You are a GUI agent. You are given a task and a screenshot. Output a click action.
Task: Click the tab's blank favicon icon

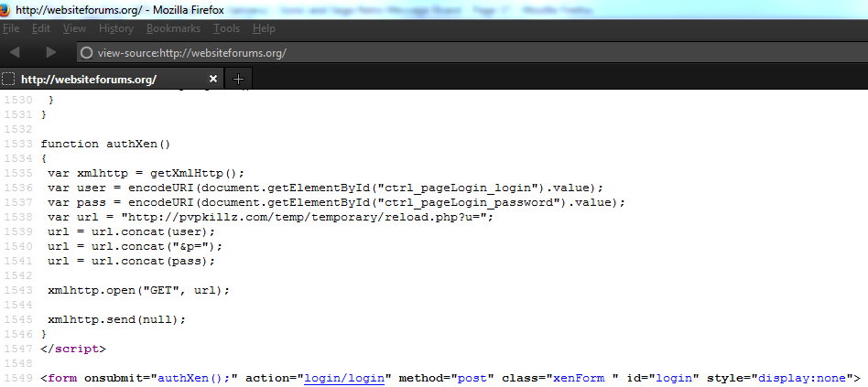pos(7,79)
